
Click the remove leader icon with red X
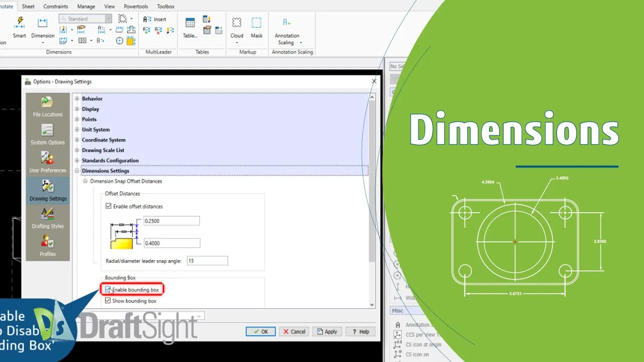158,30
